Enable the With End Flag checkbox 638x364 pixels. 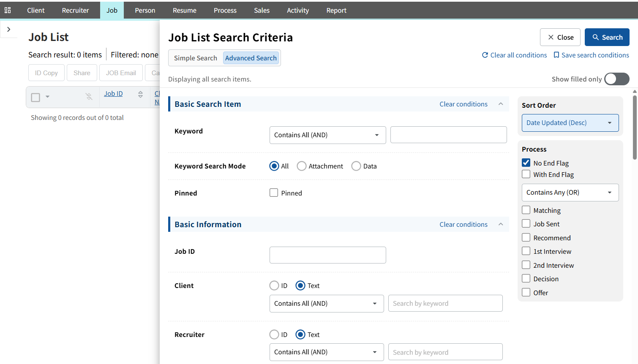[526, 174]
